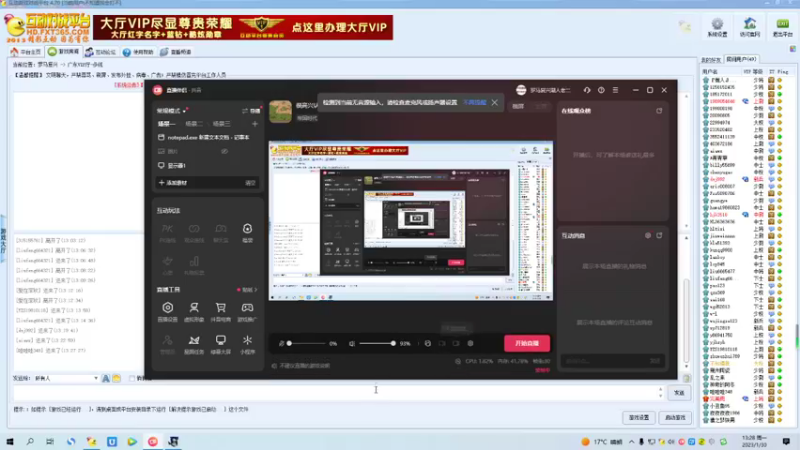Click the game cover thumbnail
Image resolution: width=800 pixels, height=450 pixels.
pyautogui.click(x=281, y=112)
